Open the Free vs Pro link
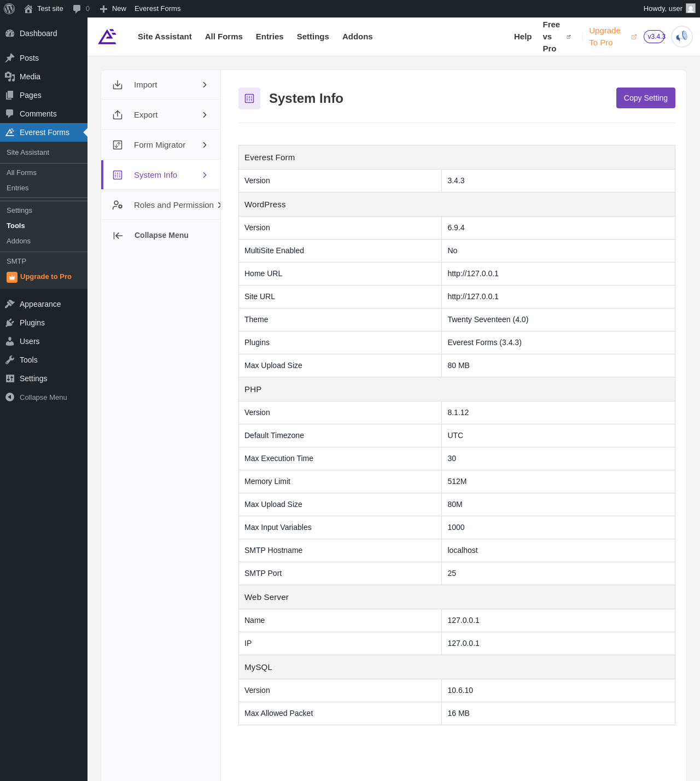This screenshot has width=700, height=781. pyautogui.click(x=551, y=37)
